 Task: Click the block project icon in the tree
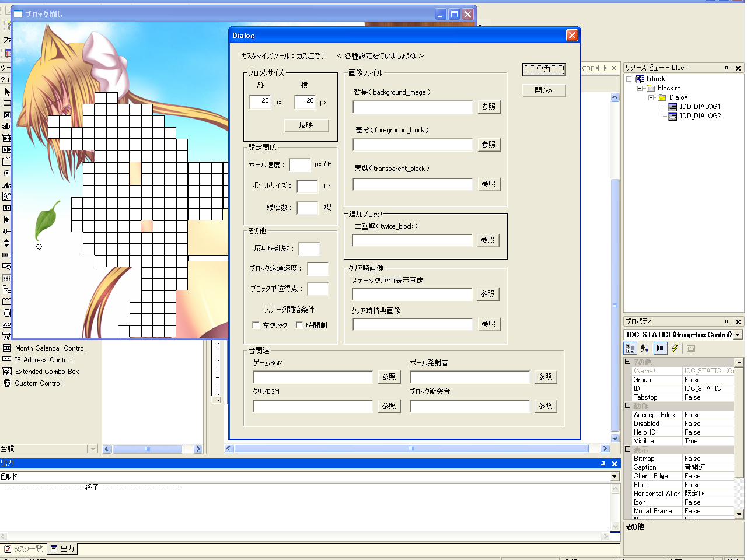click(x=640, y=79)
